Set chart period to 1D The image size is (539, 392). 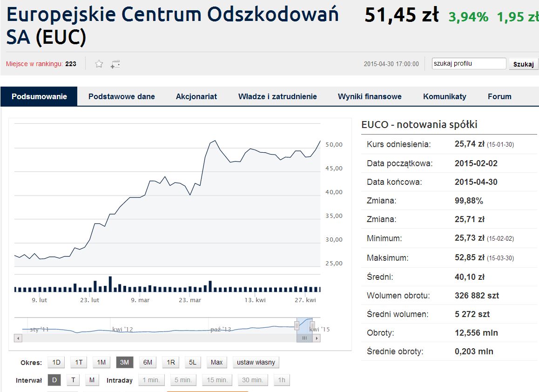click(x=56, y=362)
